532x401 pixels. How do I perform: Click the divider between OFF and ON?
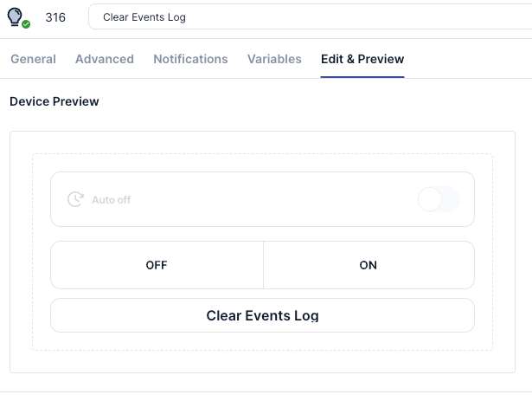point(263,265)
